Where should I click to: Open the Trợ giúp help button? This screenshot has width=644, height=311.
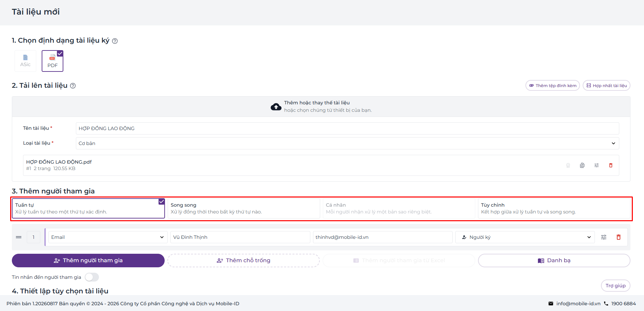click(x=616, y=286)
